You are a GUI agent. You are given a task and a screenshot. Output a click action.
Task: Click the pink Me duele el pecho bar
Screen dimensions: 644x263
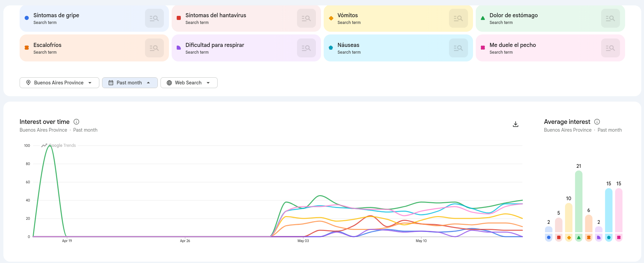click(619, 210)
